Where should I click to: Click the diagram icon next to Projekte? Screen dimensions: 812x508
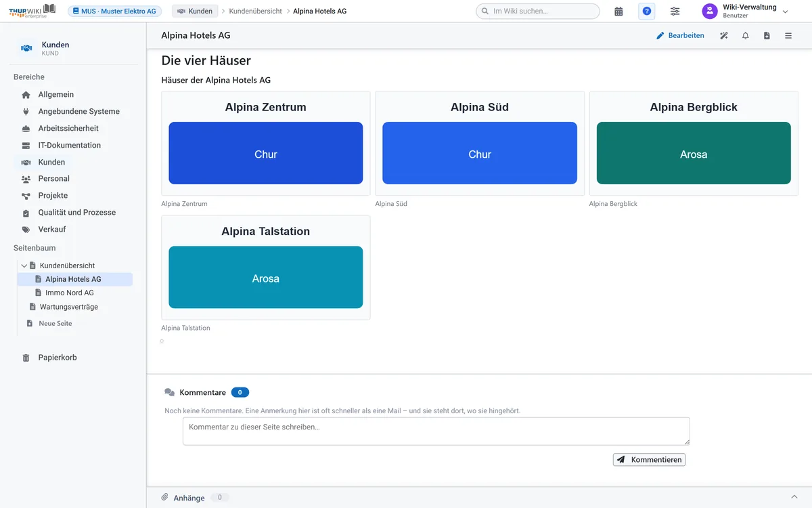tap(26, 196)
